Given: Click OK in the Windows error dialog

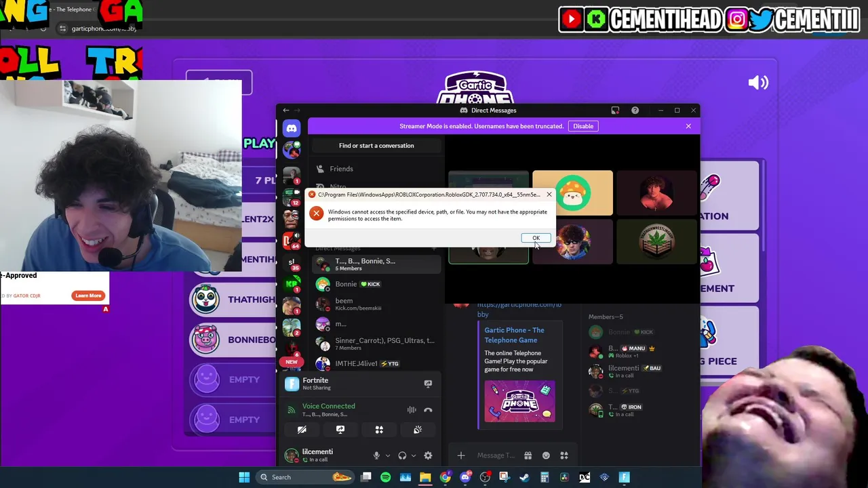Looking at the screenshot, I should [536, 238].
